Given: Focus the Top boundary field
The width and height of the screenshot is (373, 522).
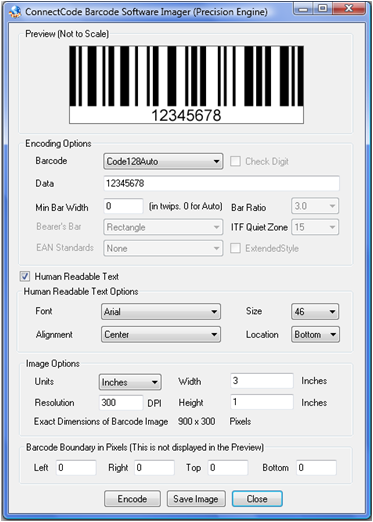Looking at the screenshot, I should [x=228, y=468].
